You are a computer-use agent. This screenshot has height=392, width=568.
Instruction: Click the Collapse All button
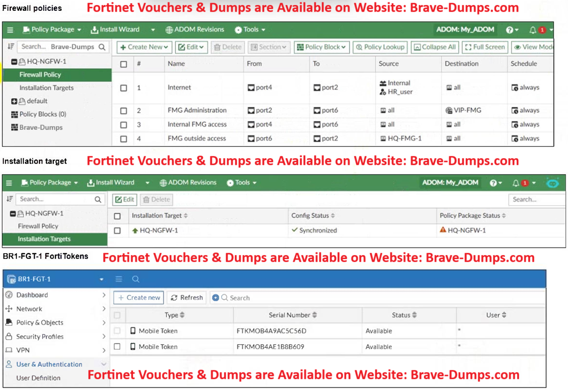pos(435,47)
